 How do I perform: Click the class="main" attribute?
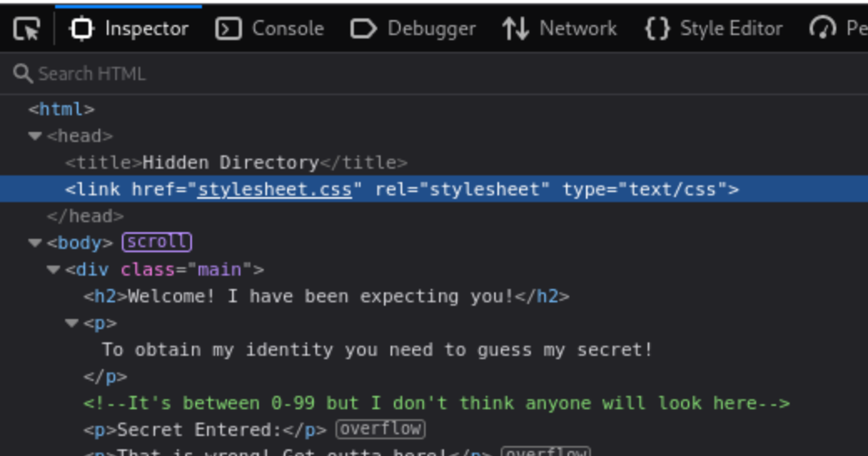pos(187,270)
